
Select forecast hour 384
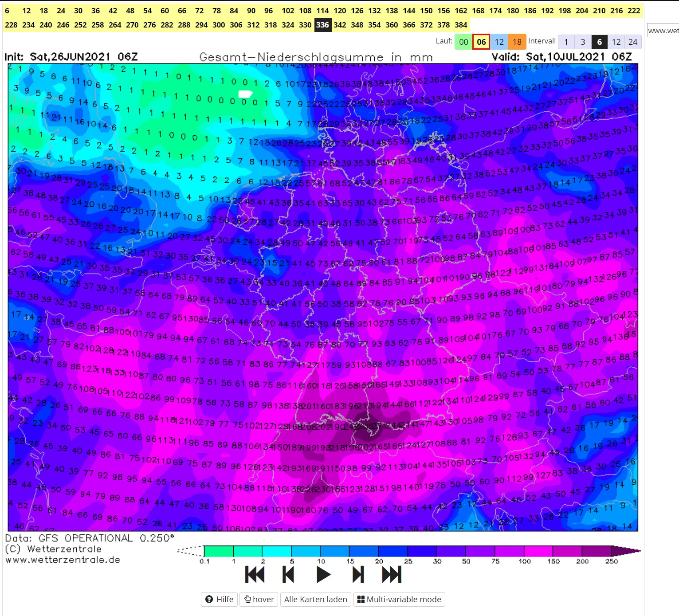(461, 25)
